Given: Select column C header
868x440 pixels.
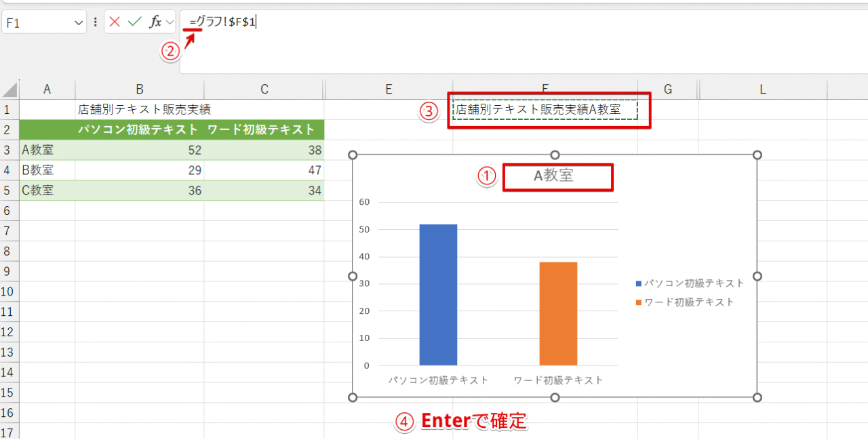Looking at the screenshot, I should pos(264,89).
